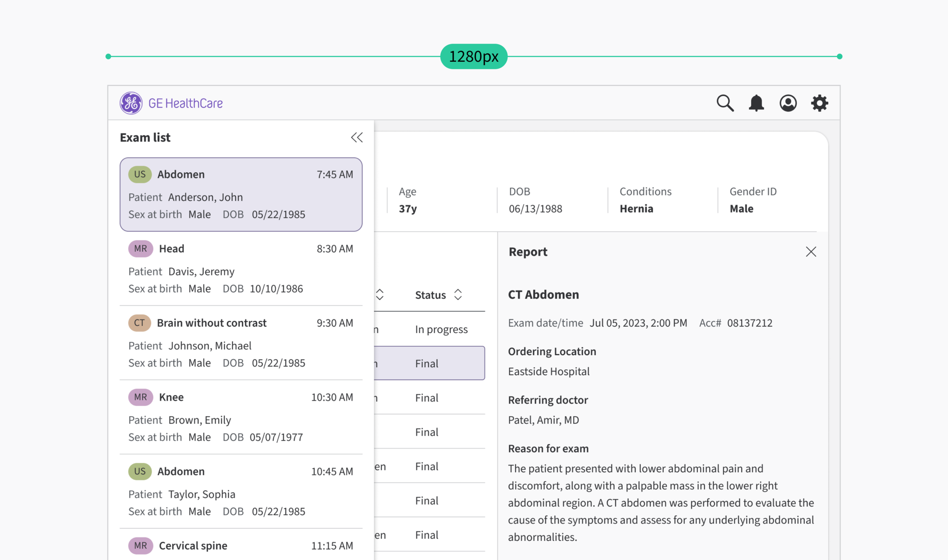Viewport: 948px width, 560px height.
Task: Click the MR badge on Cervical spine
Action: point(140,546)
